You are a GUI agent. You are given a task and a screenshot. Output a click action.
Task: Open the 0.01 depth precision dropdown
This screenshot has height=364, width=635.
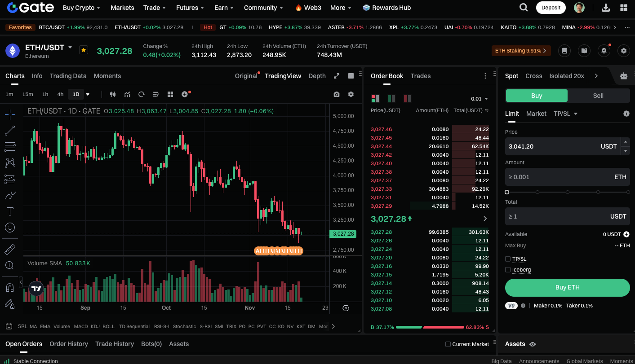(480, 99)
